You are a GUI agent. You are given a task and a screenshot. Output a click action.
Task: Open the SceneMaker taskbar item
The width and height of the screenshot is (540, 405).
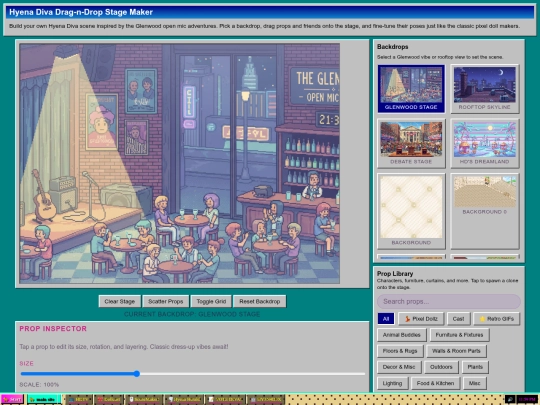pyautogui.click(x=144, y=399)
